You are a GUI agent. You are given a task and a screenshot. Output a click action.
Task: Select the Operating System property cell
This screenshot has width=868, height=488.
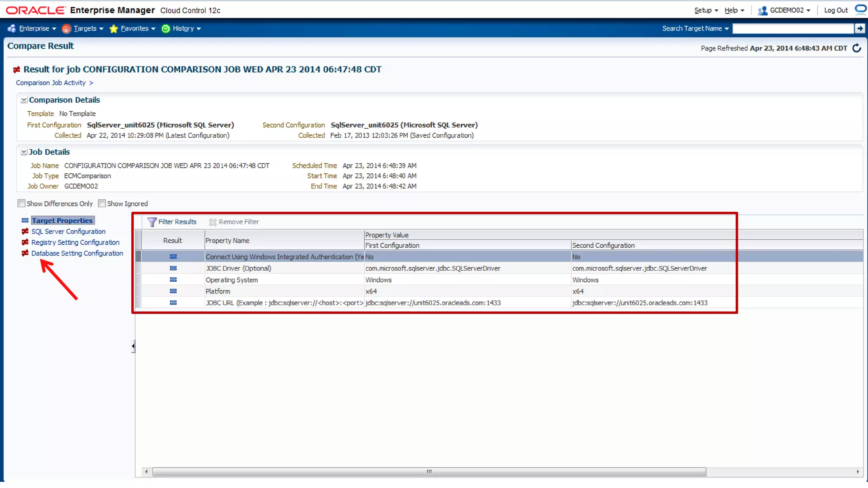pos(284,280)
